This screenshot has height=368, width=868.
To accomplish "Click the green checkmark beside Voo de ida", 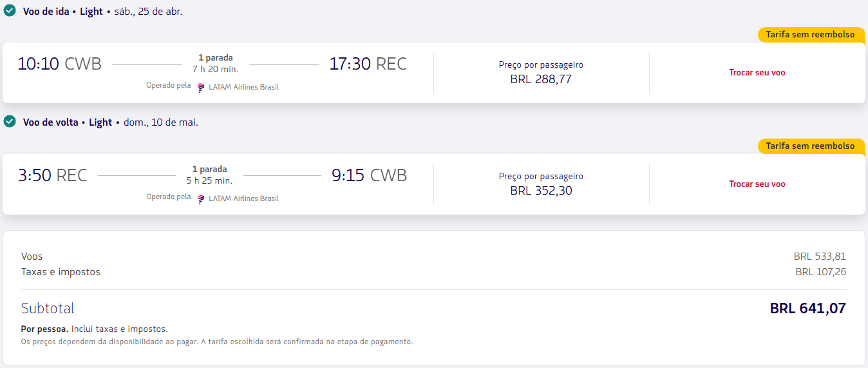I will (x=10, y=10).
